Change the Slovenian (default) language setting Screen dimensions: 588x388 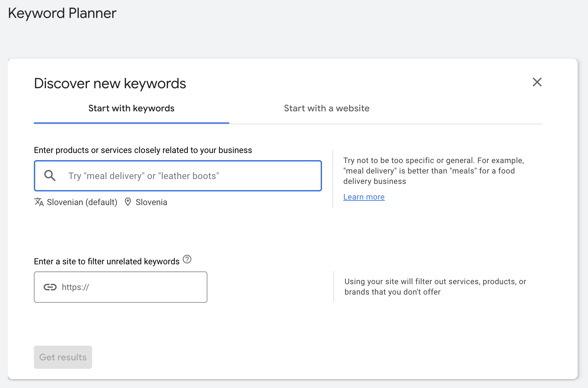(x=82, y=202)
